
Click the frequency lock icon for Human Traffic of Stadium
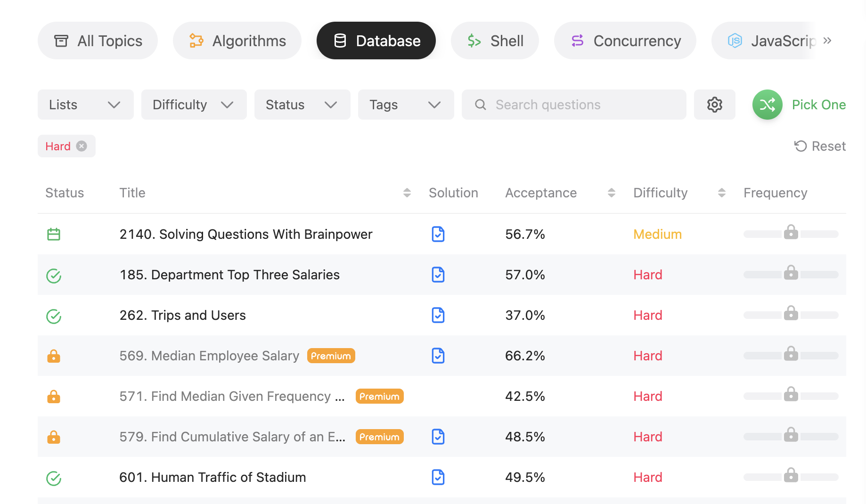point(791,475)
